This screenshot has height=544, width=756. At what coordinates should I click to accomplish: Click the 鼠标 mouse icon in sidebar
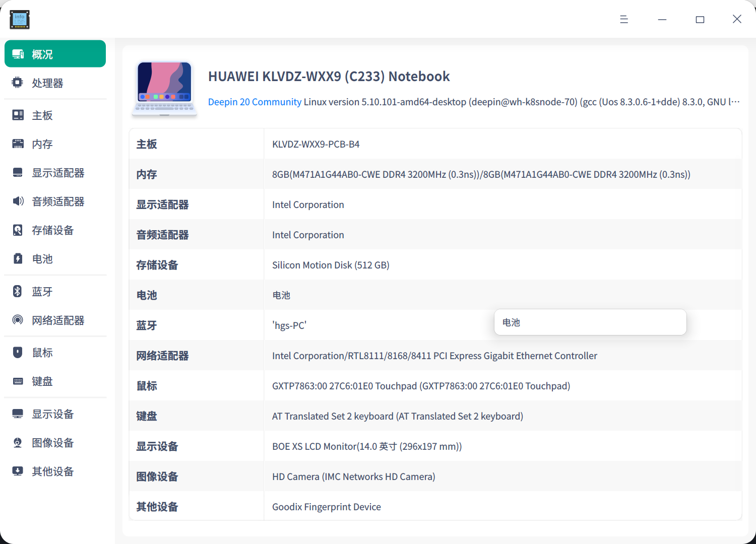point(18,352)
